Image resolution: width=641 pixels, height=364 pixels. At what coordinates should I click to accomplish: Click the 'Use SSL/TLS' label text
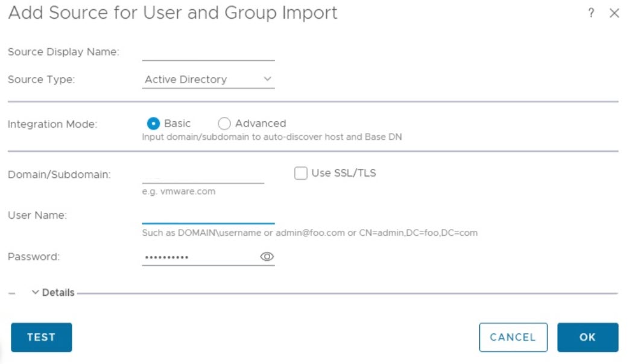(344, 173)
